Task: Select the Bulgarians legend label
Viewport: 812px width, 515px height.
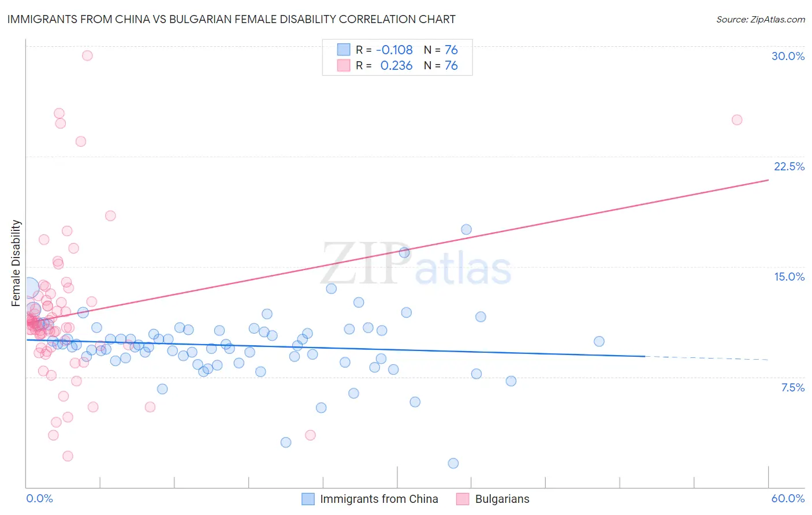Action: pyautogui.click(x=502, y=499)
